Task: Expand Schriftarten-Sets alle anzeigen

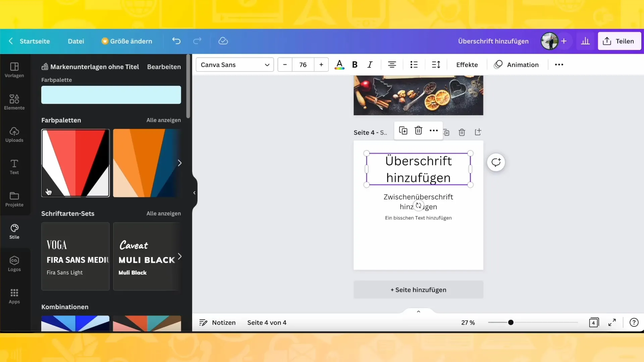Action: pos(163,214)
